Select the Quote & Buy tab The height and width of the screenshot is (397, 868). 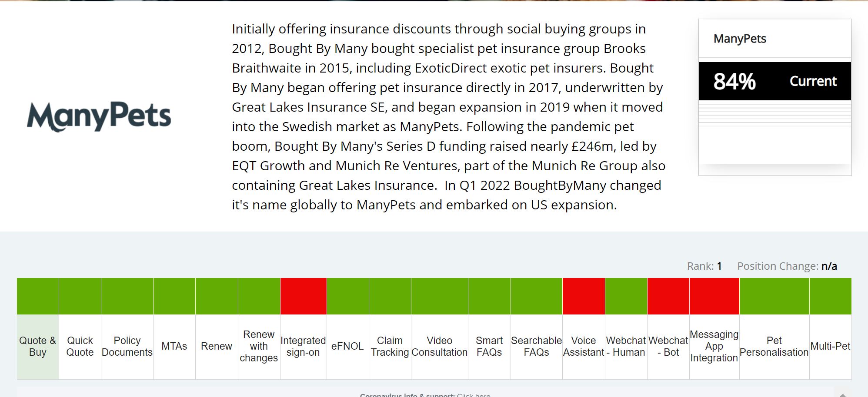[x=38, y=346]
